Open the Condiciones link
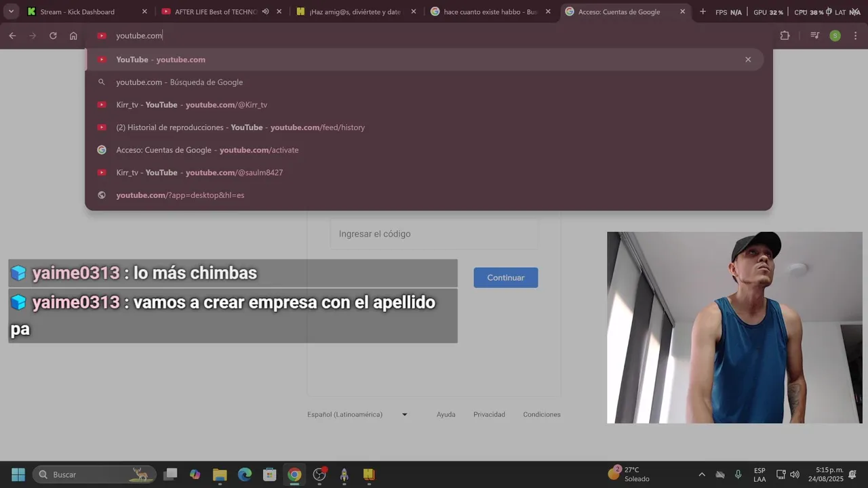The width and height of the screenshot is (868, 488). pyautogui.click(x=542, y=414)
